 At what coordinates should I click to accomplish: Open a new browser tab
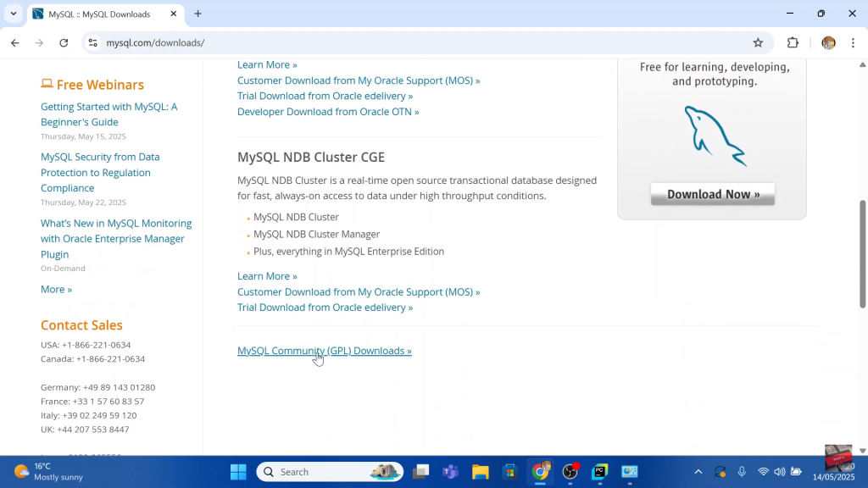198,14
